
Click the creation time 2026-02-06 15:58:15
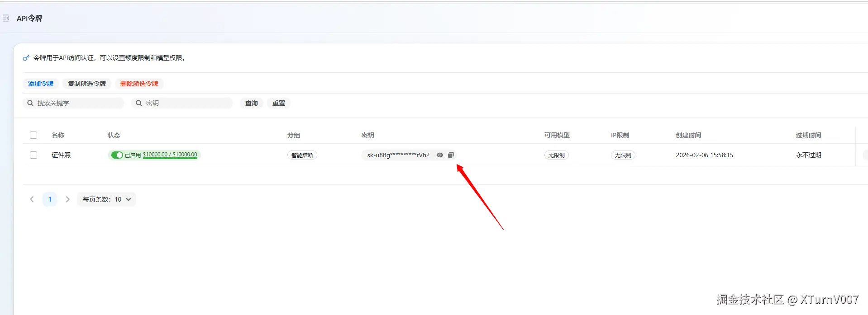(705, 155)
